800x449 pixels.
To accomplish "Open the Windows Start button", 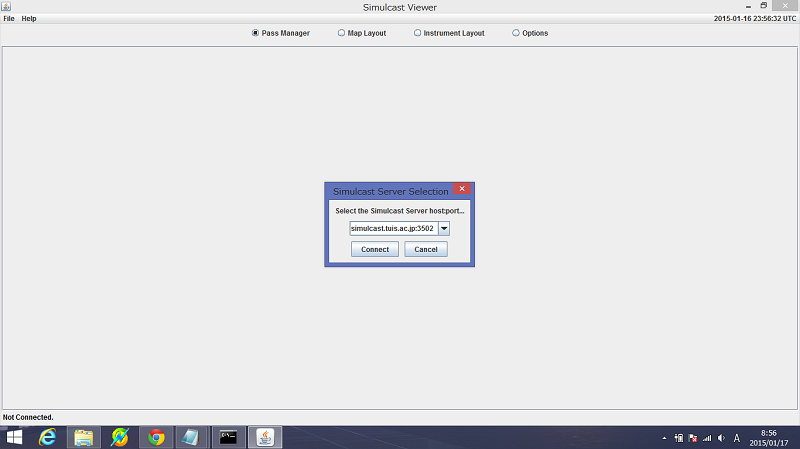I will tap(14, 437).
